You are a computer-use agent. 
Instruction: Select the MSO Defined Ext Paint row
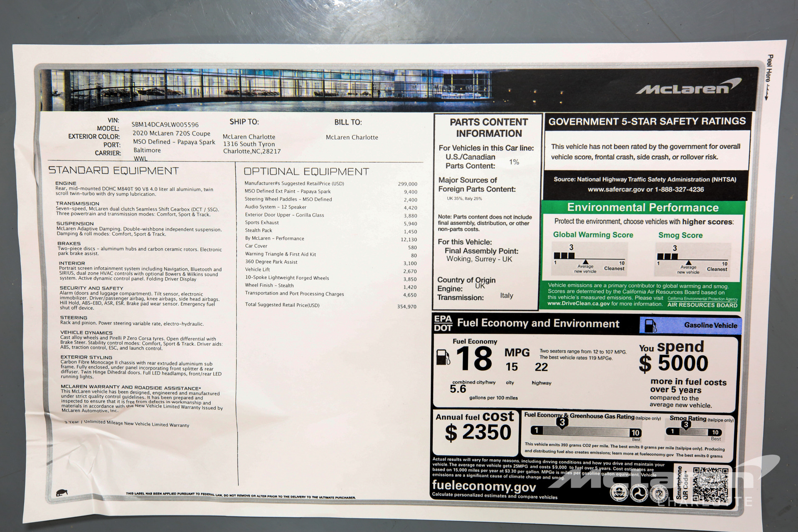[x=331, y=192]
